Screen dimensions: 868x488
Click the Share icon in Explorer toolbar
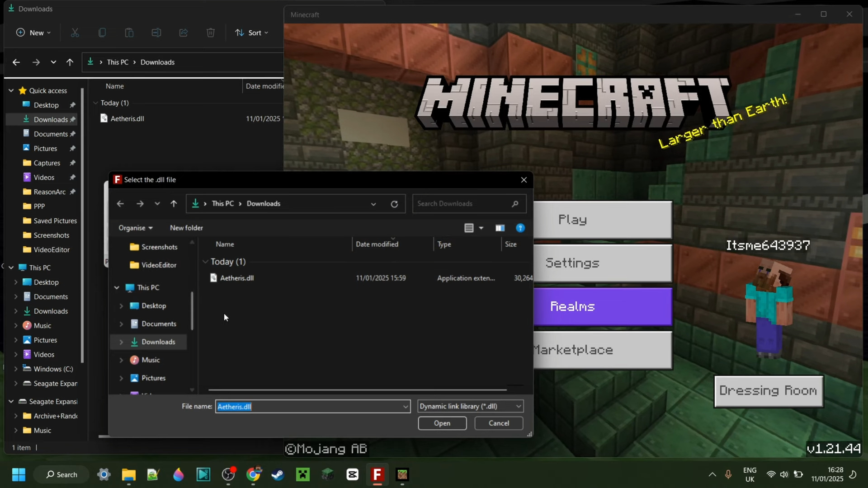184,33
